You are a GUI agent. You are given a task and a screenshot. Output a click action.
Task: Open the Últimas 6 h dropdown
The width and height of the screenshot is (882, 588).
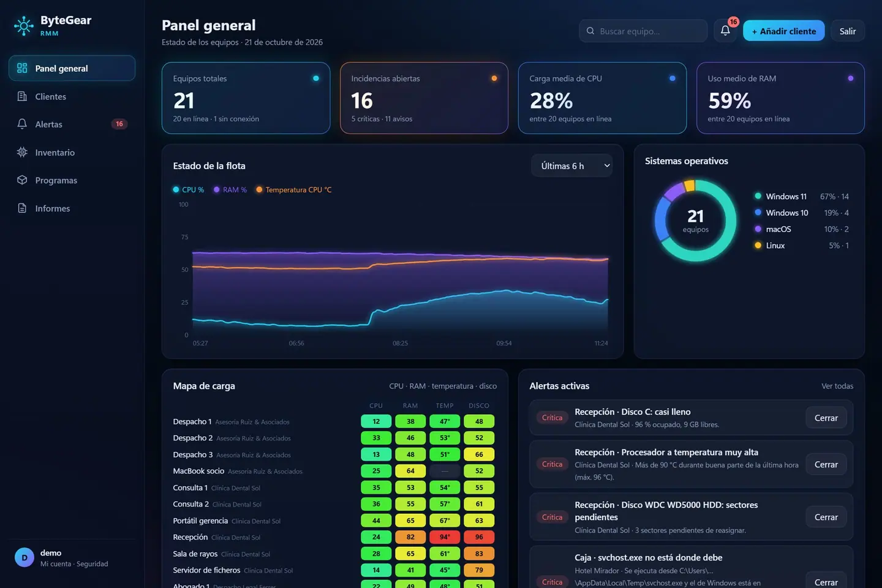[572, 165]
